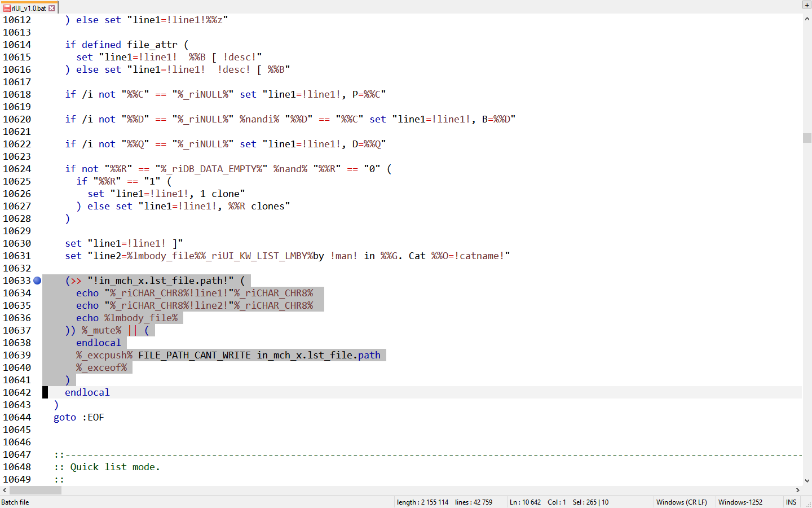The width and height of the screenshot is (812, 508).
Task: Click the resize grip in status bar corner
Action: (807, 503)
